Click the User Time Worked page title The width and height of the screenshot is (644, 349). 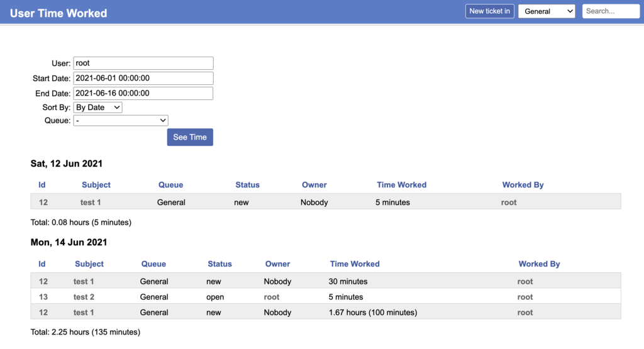point(58,13)
